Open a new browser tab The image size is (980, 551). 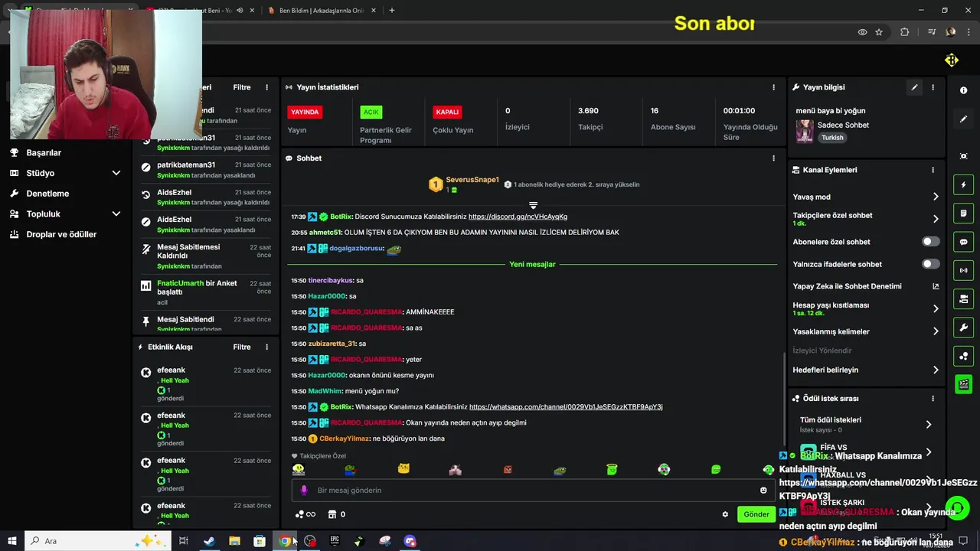(391, 11)
